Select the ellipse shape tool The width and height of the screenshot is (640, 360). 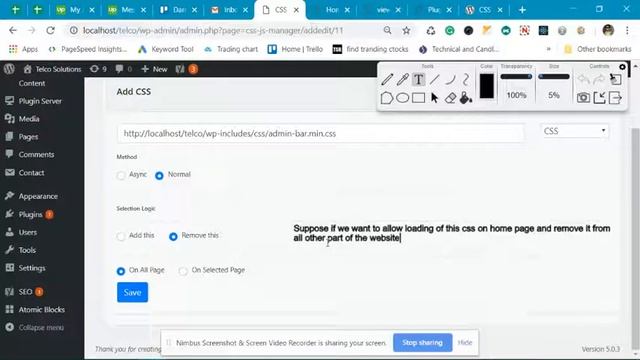402,98
